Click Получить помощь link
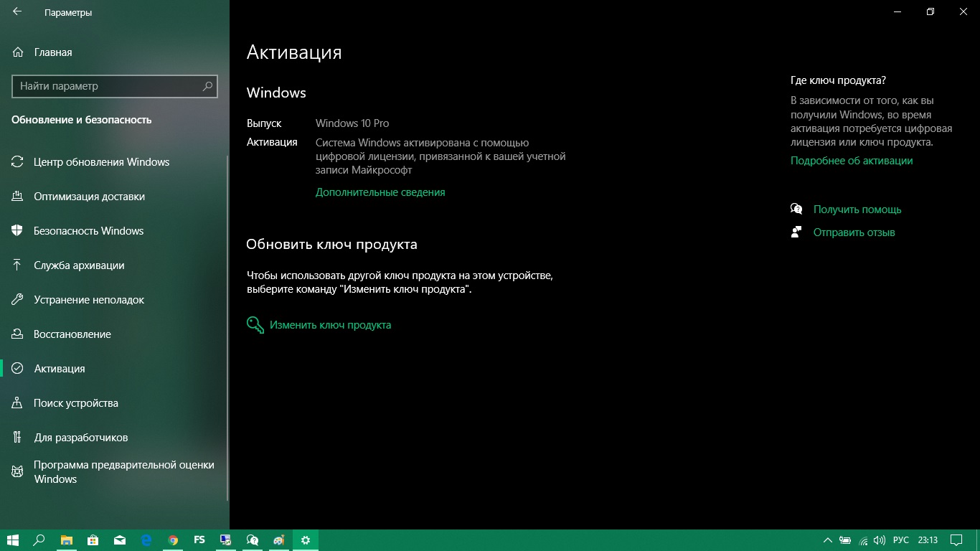Image resolution: width=980 pixels, height=551 pixels. [857, 209]
